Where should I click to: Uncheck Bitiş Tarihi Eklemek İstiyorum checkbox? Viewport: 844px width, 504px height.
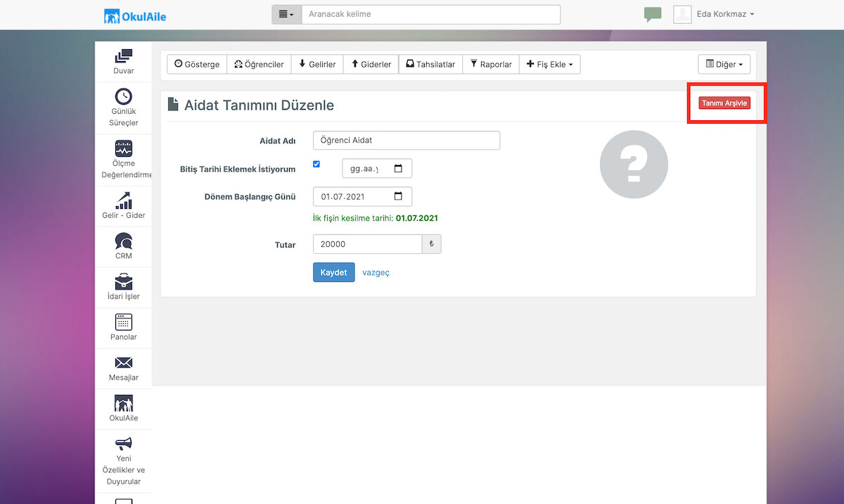(x=316, y=164)
